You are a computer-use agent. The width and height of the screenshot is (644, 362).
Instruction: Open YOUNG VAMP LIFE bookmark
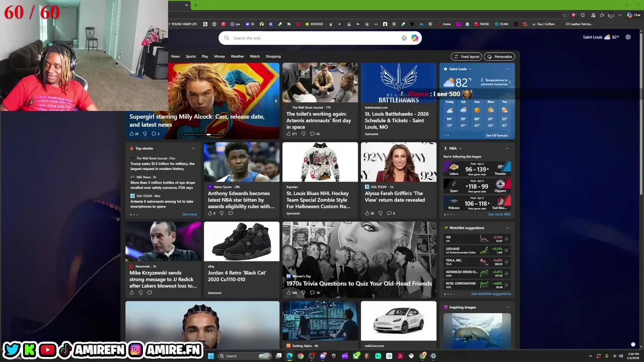click(182, 24)
